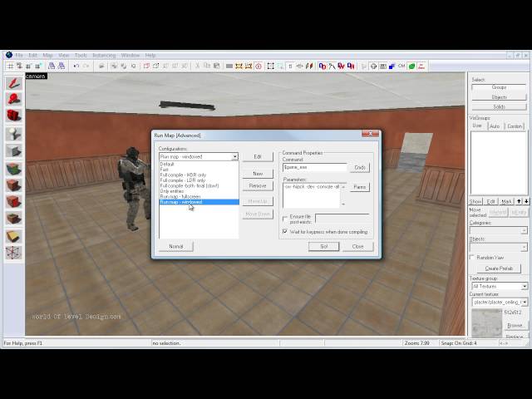Expand the Current texture dropdown
This screenshot has width=532, height=399.
[525, 302]
